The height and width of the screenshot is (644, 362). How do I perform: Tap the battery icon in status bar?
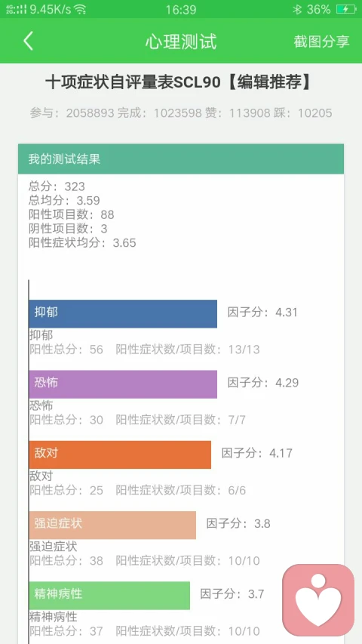tap(346, 9)
